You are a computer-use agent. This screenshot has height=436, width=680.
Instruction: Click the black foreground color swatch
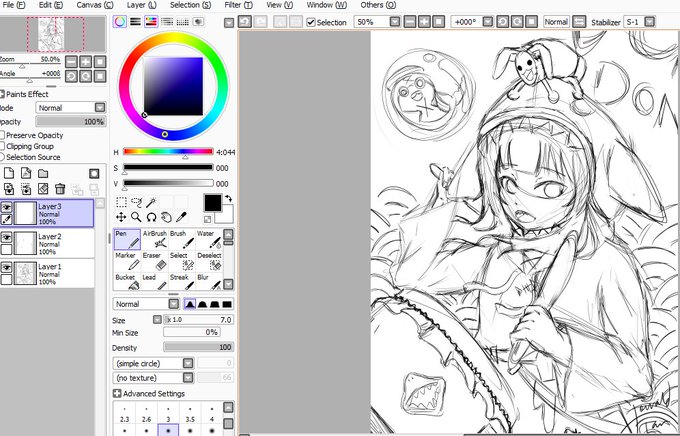point(213,203)
